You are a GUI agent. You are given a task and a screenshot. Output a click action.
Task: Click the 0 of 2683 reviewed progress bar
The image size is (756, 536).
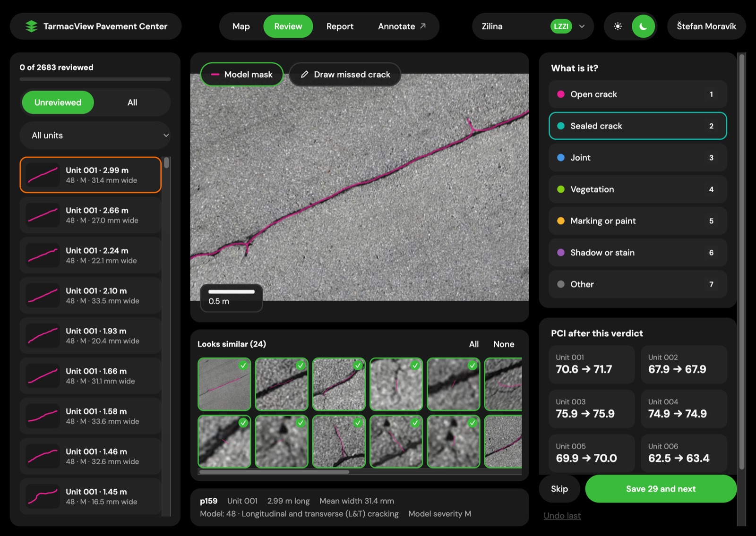[95, 79]
